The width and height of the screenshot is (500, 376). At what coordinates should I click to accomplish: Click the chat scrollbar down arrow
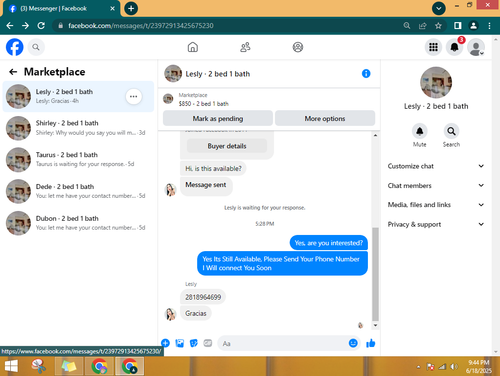375,325
